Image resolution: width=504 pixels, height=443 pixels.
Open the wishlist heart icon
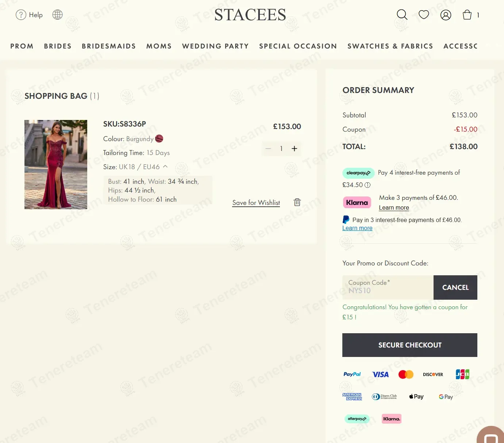click(424, 15)
